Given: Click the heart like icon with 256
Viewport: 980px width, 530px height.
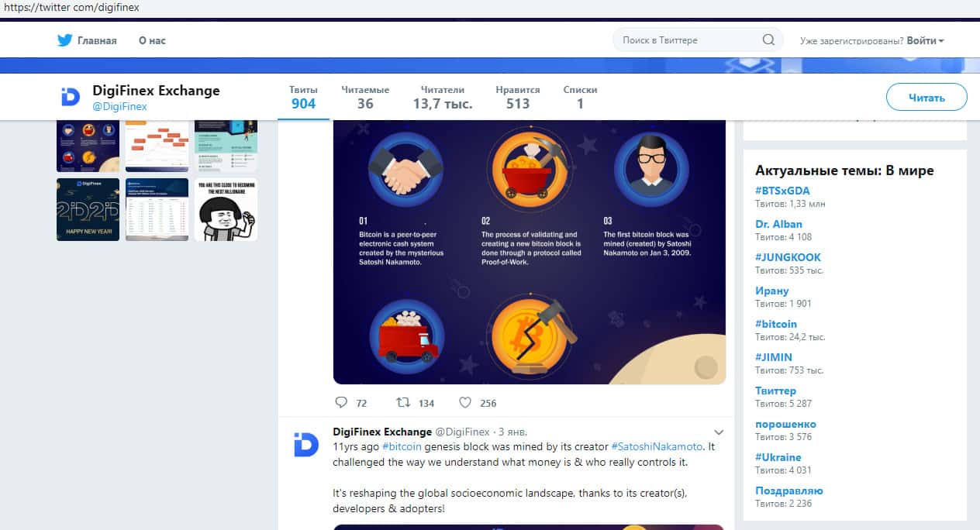Looking at the screenshot, I should [x=465, y=403].
